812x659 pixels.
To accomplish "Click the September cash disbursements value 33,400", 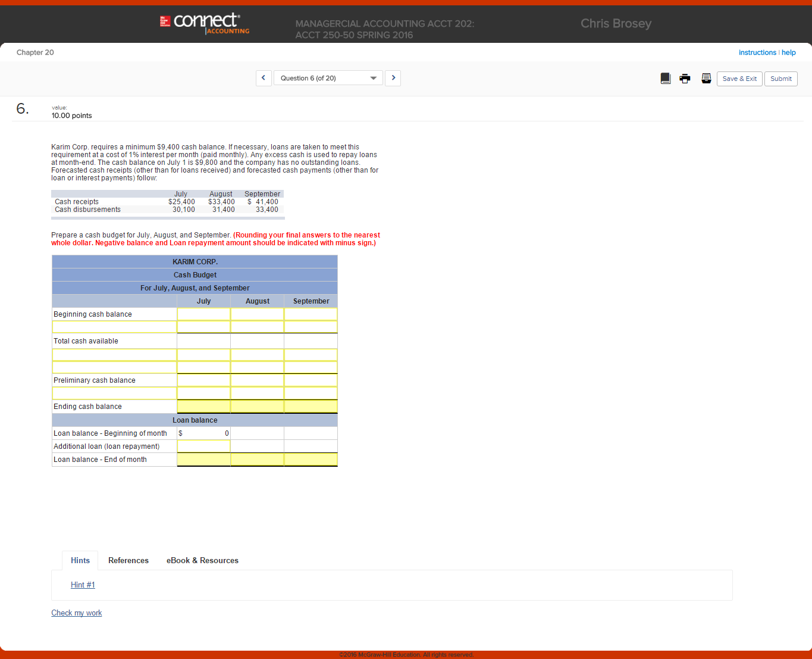I will [x=267, y=210].
